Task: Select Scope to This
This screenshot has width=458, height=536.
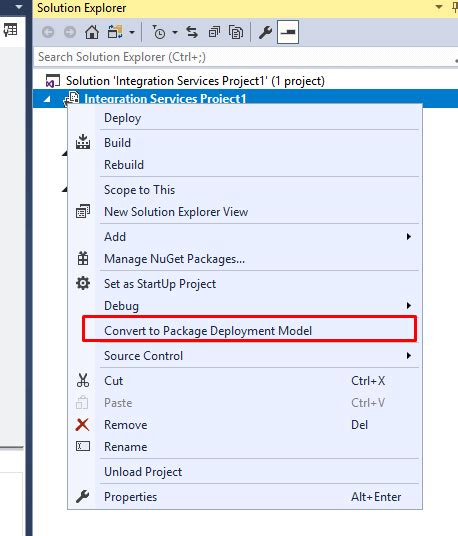Action: [x=245, y=190]
